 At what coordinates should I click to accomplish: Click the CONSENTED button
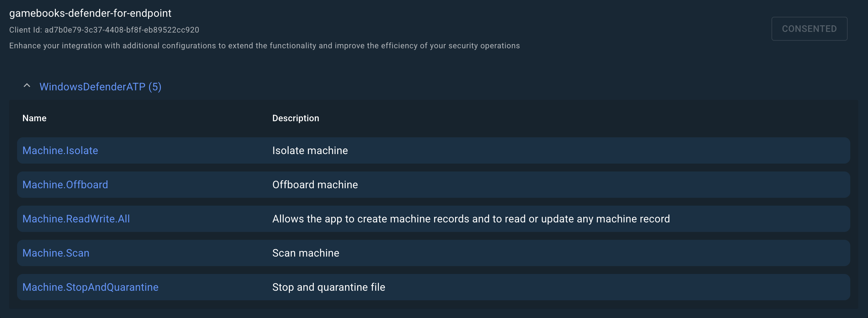point(809,29)
